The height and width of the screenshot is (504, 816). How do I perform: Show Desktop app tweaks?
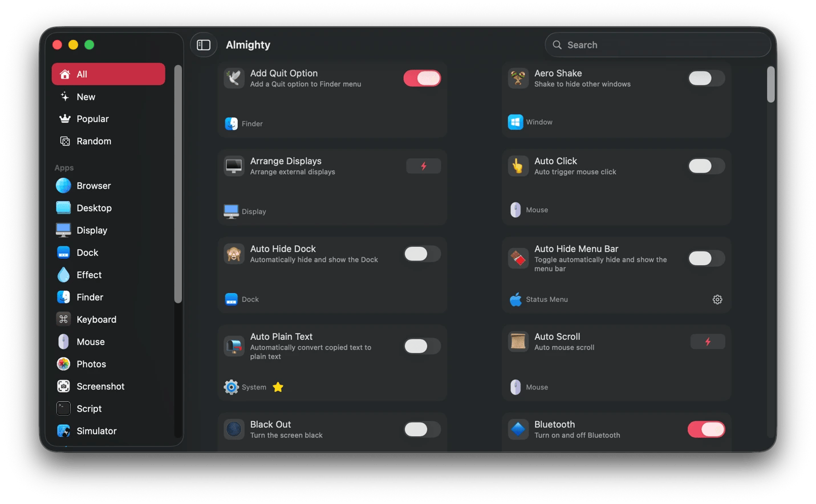point(108,208)
